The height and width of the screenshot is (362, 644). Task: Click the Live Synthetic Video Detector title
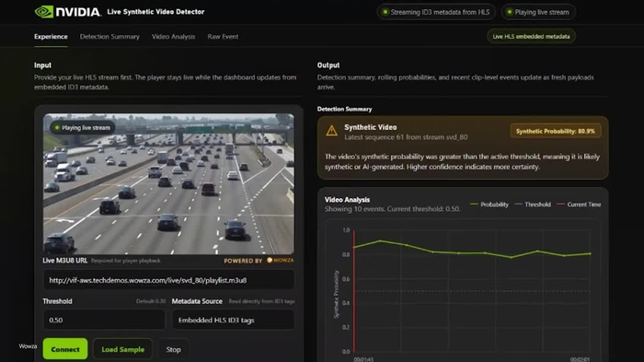[x=155, y=12]
